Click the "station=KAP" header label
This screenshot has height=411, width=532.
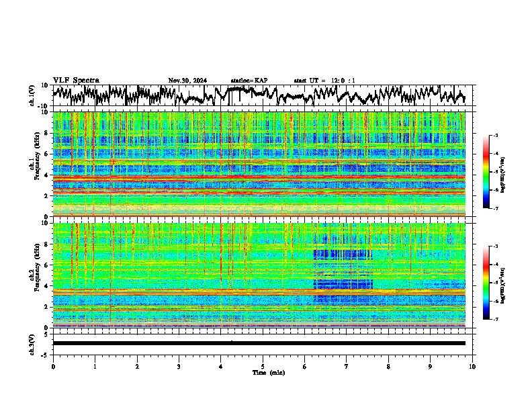click(249, 81)
